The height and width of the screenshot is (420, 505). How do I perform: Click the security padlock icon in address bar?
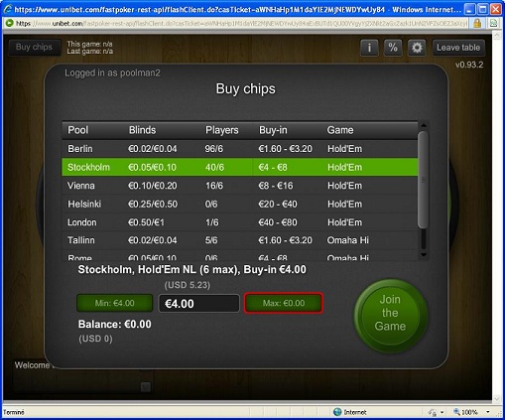coord(477,23)
